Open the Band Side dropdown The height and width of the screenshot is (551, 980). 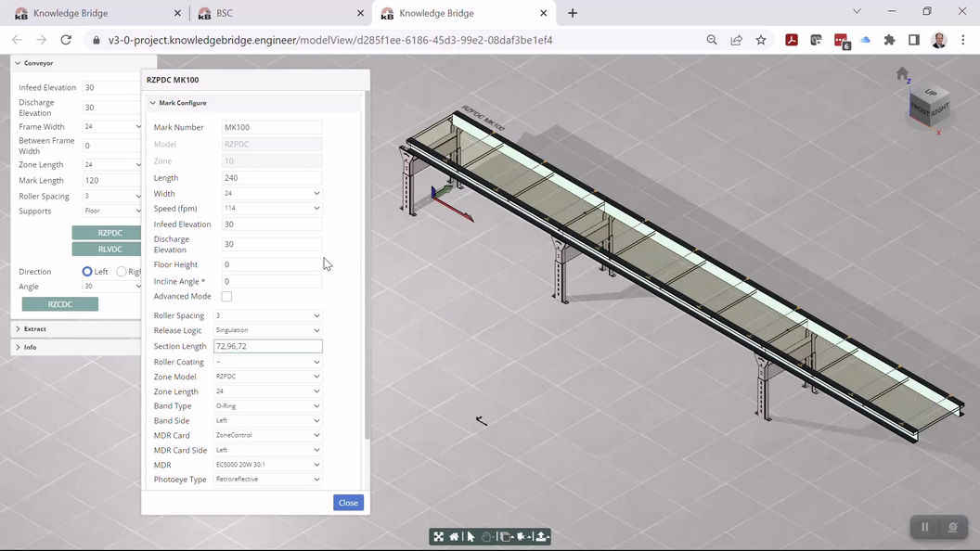pyautogui.click(x=267, y=420)
